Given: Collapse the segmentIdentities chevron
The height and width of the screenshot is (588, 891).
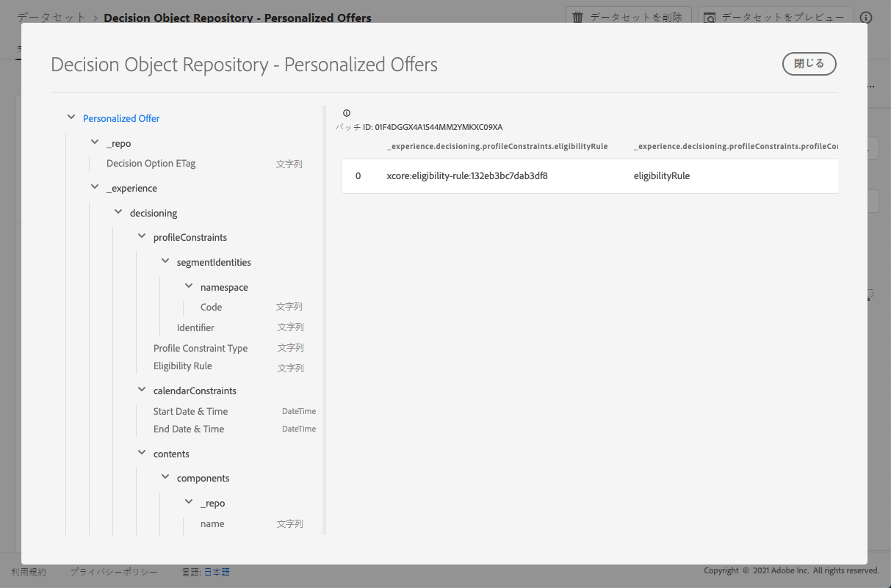Looking at the screenshot, I should 165,261.
